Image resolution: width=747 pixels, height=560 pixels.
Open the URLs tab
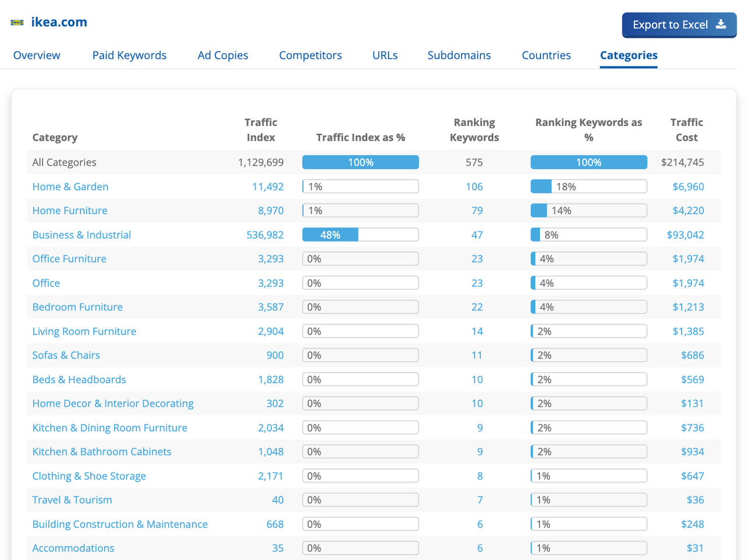click(x=385, y=55)
